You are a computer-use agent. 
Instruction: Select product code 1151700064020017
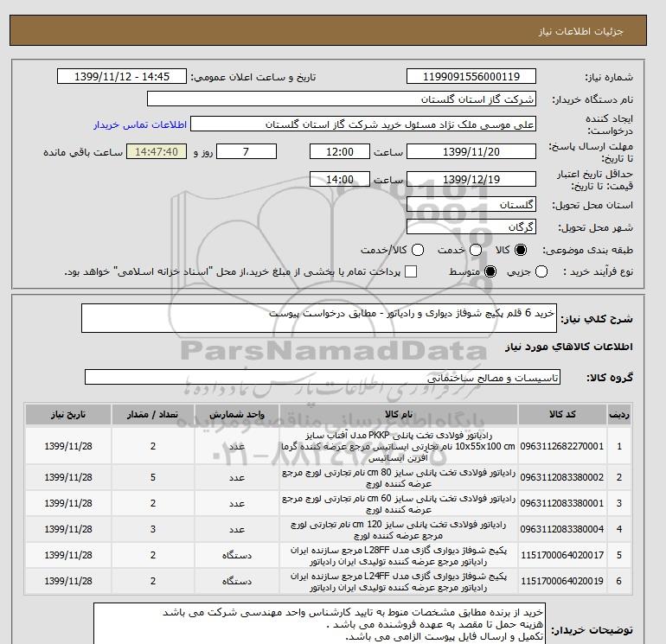(562, 555)
